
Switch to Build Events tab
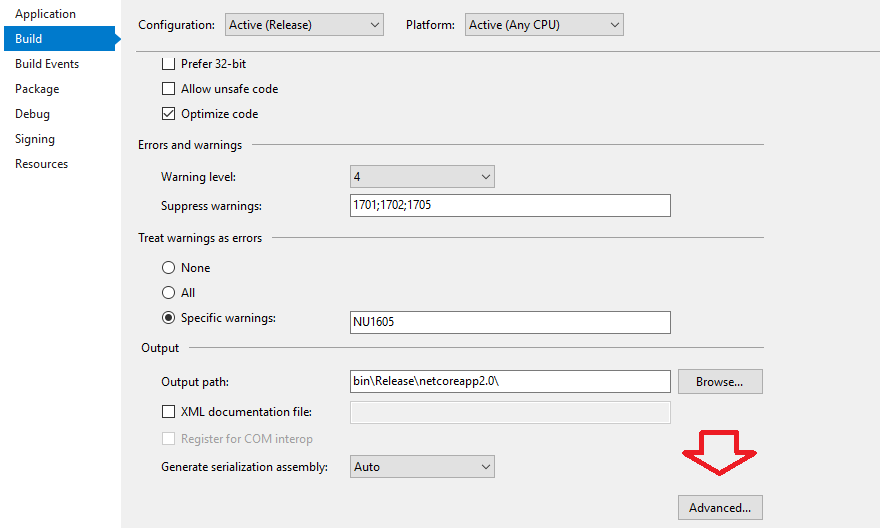tap(47, 64)
